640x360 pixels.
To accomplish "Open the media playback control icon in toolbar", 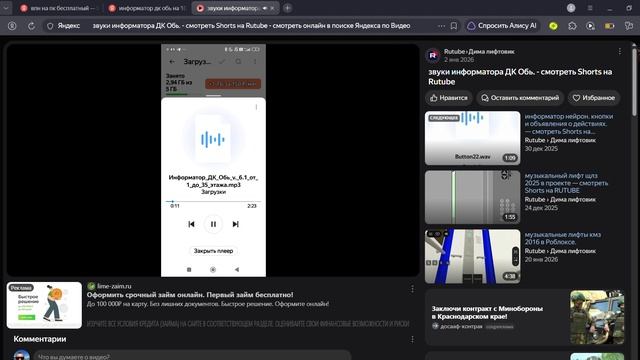I will click(x=590, y=26).
